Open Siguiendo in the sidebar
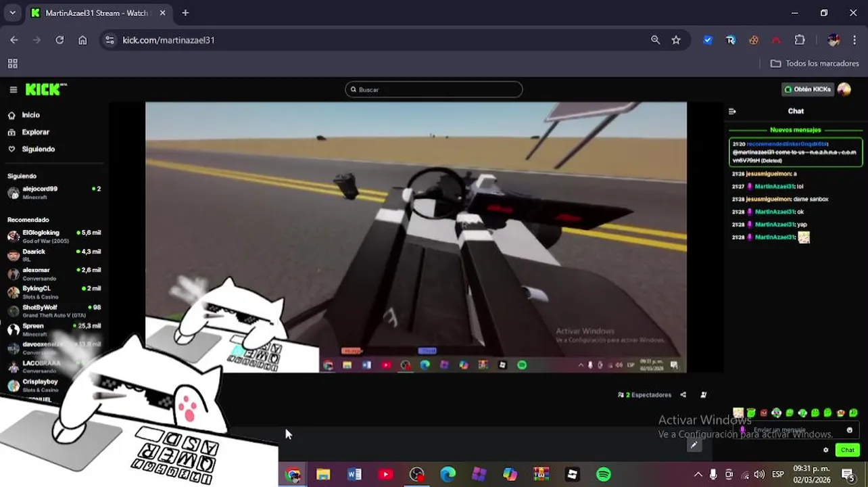Viewport: 868px width, 487px height. coord(38,149)
